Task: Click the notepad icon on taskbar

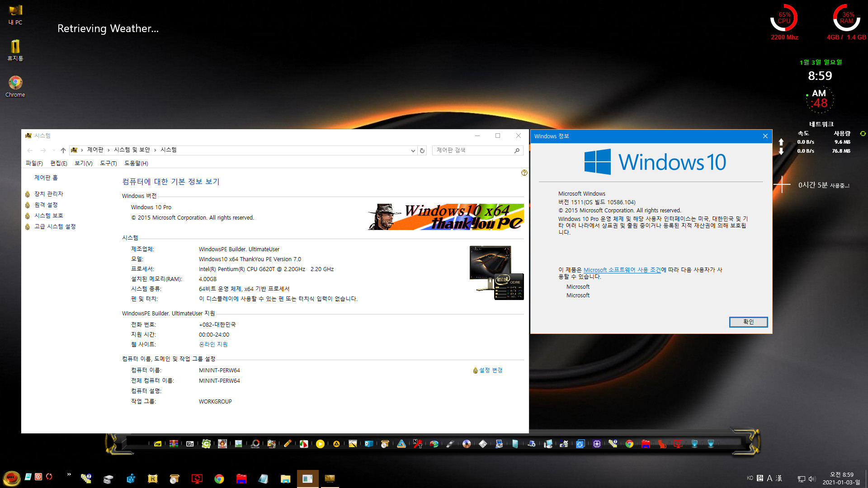Action: (x=264, y=479)
